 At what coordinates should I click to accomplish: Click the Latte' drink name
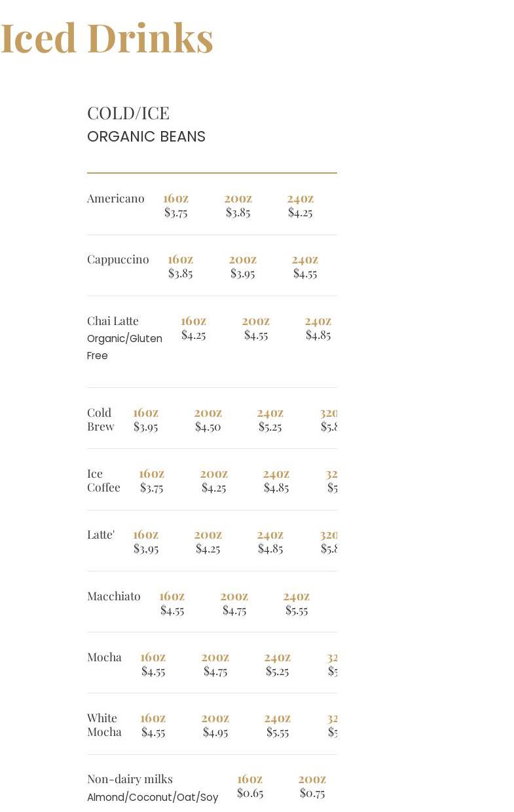101,535
